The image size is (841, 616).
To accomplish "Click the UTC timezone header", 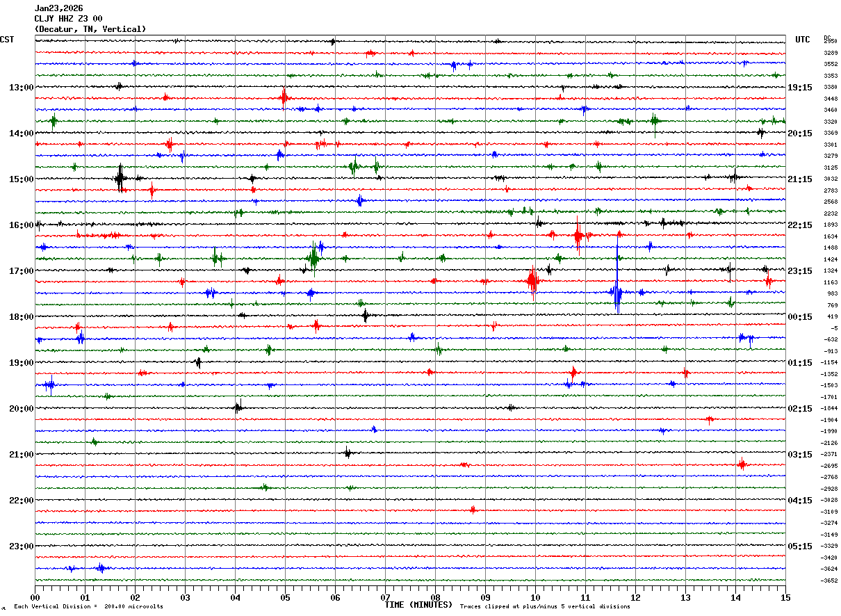I will coord(803,40).
